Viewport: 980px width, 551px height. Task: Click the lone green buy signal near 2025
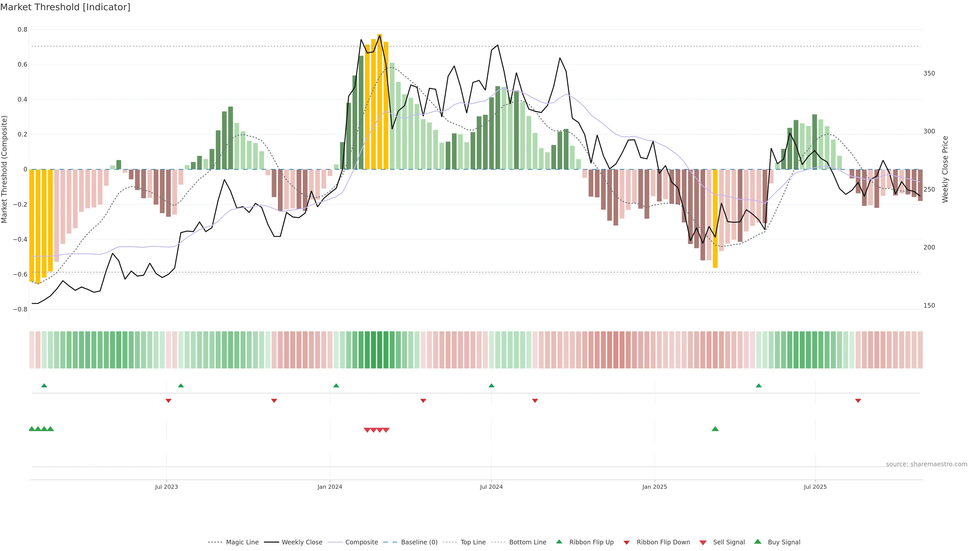[x=715, y=429]
